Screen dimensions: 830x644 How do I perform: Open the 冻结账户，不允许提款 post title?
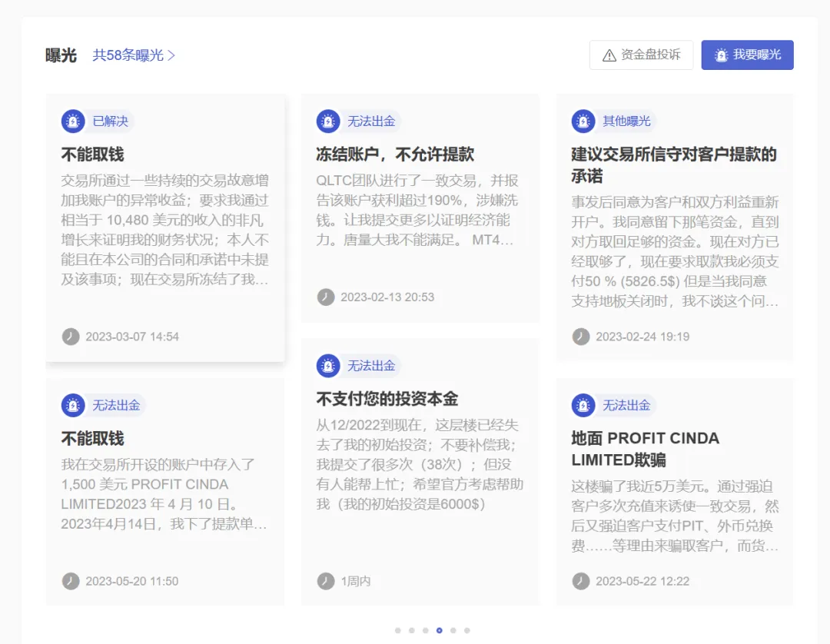pyautogui.click(x=395, y=154)
